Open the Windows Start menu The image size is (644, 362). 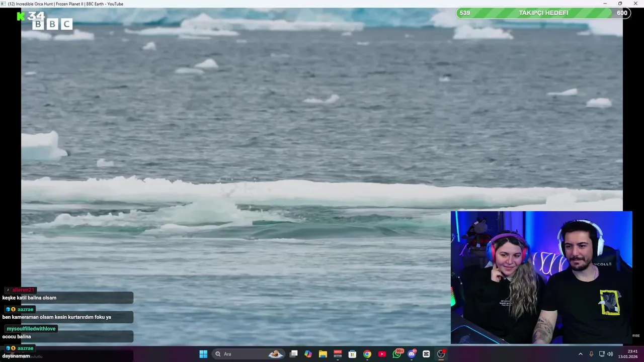pyautogui.click(x=203, y=354)
